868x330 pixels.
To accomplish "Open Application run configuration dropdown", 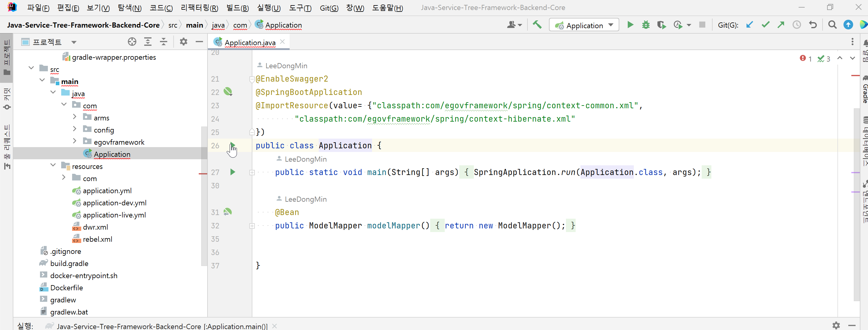I will pyautogui.click(x=584, y=25).
